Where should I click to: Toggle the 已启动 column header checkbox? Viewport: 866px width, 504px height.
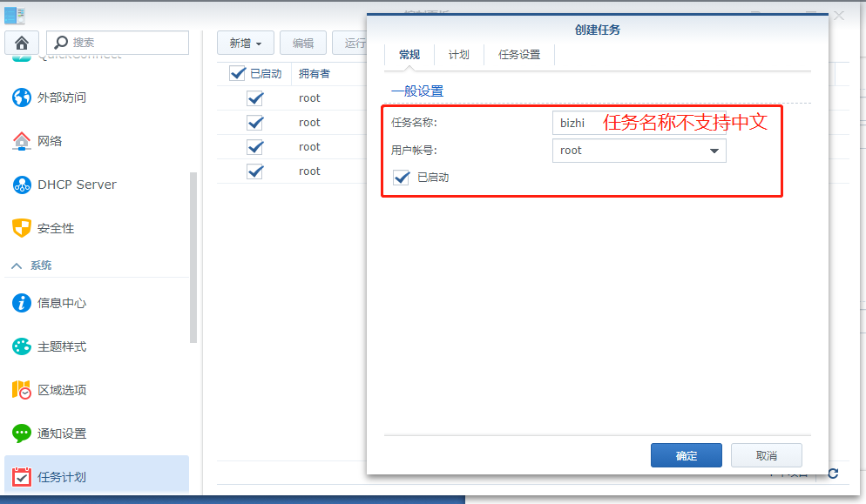click(238, 73)
